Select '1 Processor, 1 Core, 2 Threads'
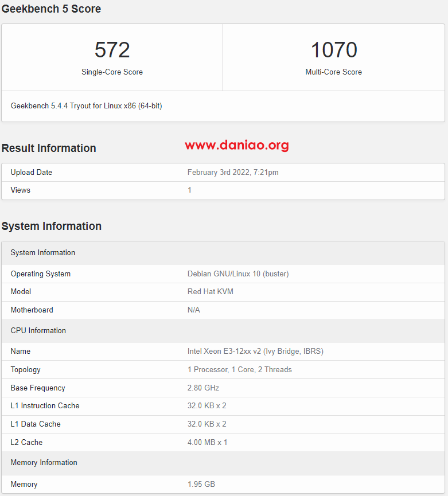Viewport: 448px width, 496px height. [x=240, y=370]
